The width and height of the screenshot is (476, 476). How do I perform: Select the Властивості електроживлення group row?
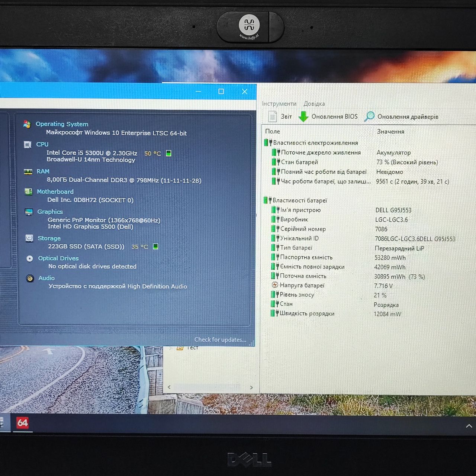click(x=311, y=143)
